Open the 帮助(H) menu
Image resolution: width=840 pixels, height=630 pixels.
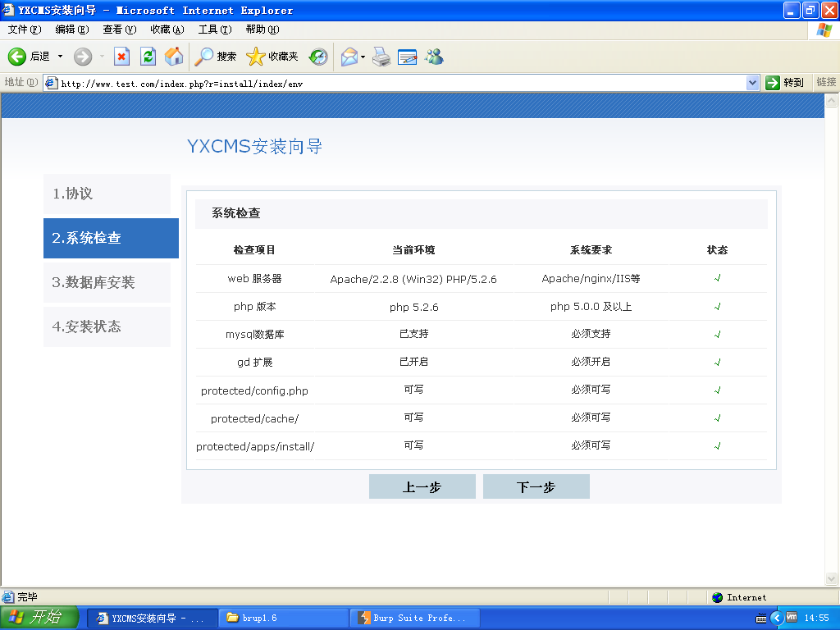point(262,30)
